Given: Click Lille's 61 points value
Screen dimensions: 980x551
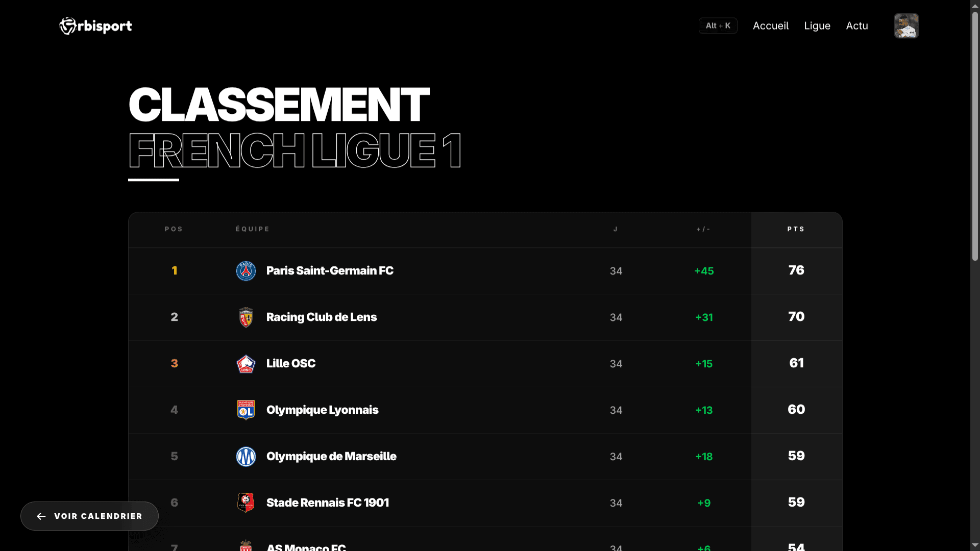Looking at the screenshot, I should 796,363.
